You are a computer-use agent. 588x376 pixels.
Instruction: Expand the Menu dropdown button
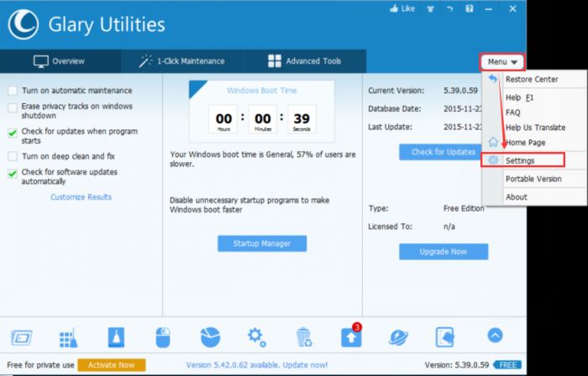[502, 61]
